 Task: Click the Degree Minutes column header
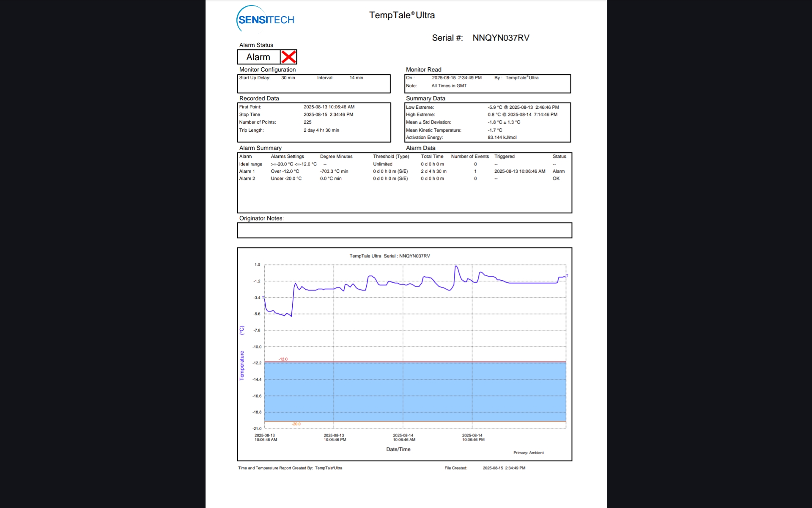click(336, 157)
